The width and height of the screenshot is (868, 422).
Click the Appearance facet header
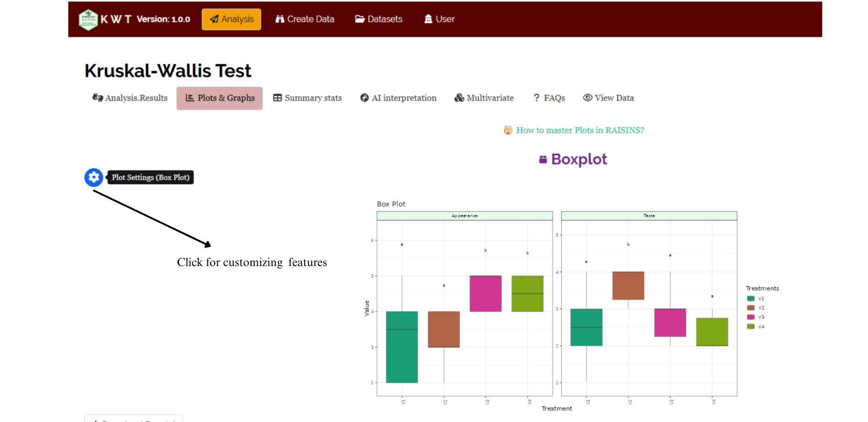coord(465,216)
